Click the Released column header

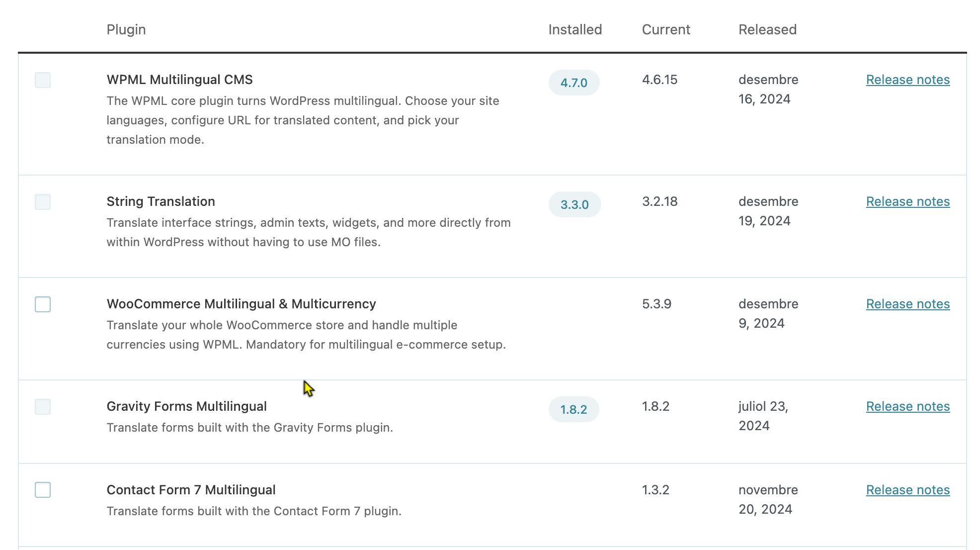767,29
